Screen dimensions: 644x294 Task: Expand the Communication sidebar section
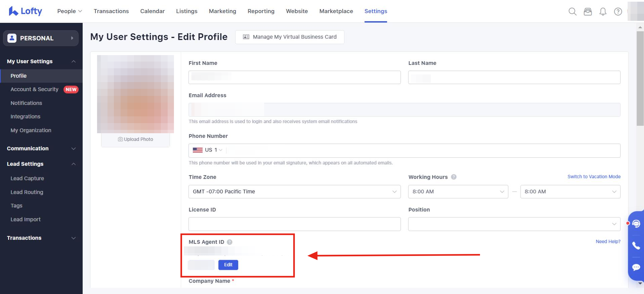(x=41, y=148)
